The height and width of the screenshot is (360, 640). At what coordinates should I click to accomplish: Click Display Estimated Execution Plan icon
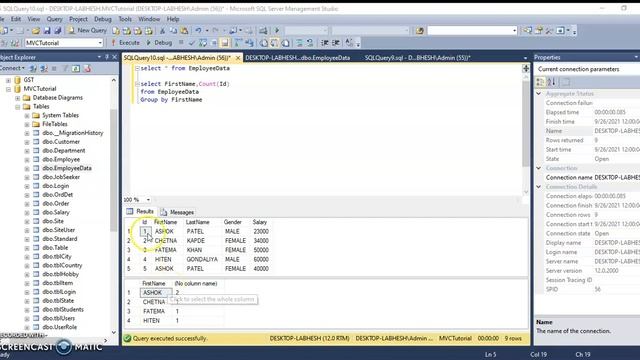tap(202, 42)
